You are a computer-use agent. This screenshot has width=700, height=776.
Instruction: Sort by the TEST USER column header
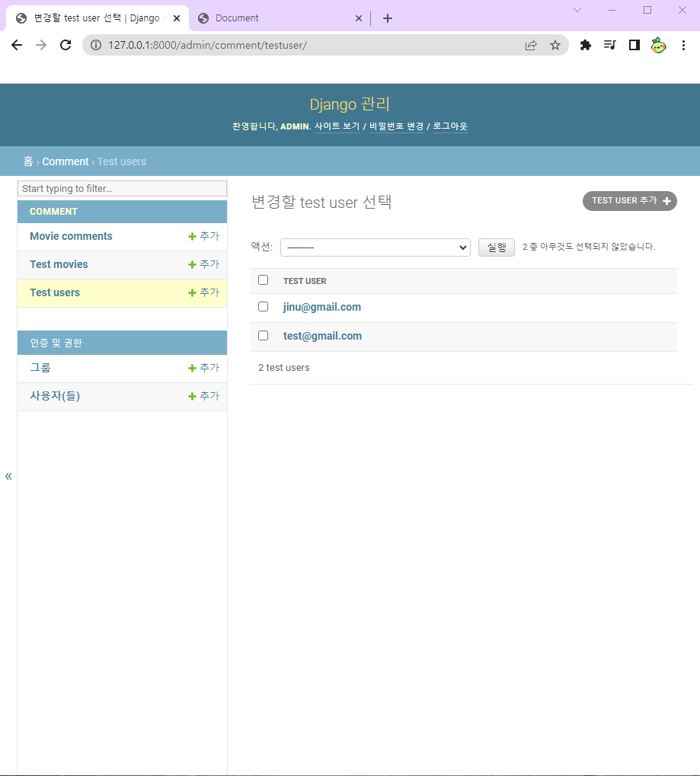coord(305,281)
